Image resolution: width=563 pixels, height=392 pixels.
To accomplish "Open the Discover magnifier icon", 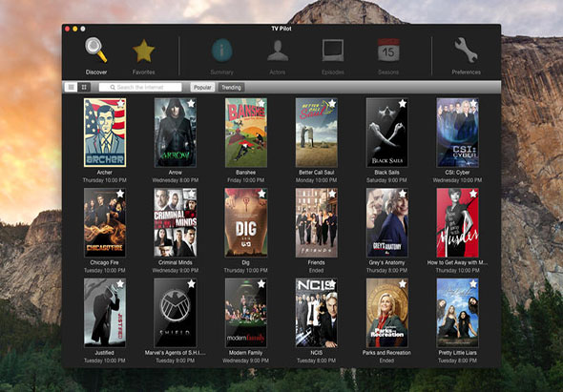I will pyautogui.click(x=95, y=50).
